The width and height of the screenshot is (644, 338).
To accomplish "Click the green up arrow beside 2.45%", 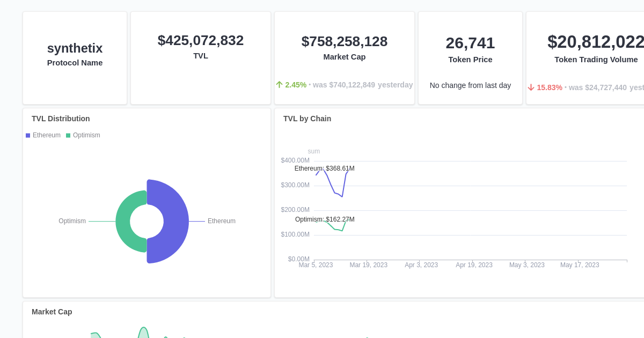I will (280, 84).
